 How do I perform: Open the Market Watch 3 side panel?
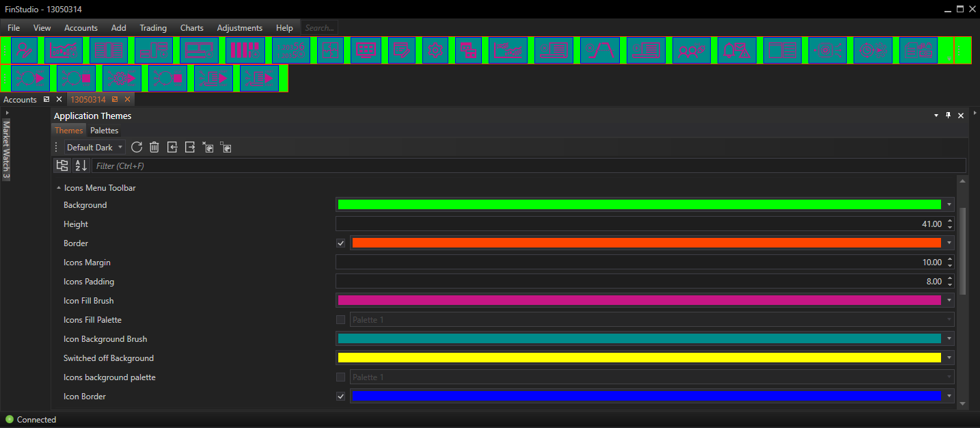[x=6, y=149]
